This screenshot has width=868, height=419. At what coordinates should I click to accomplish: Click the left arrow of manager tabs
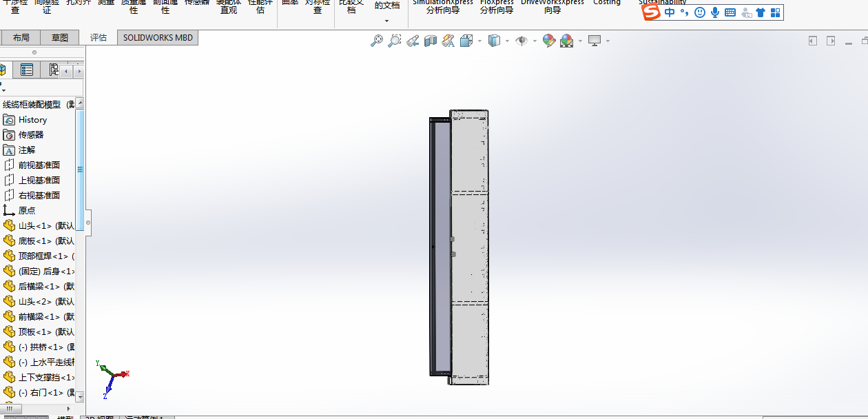click(x=65, y=71)
